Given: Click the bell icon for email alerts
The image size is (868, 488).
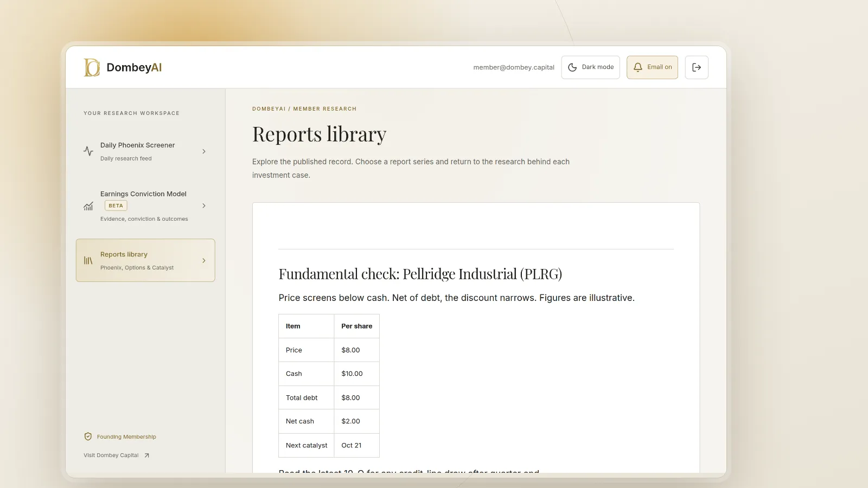Looking at the screenshot, I should 638,67.
